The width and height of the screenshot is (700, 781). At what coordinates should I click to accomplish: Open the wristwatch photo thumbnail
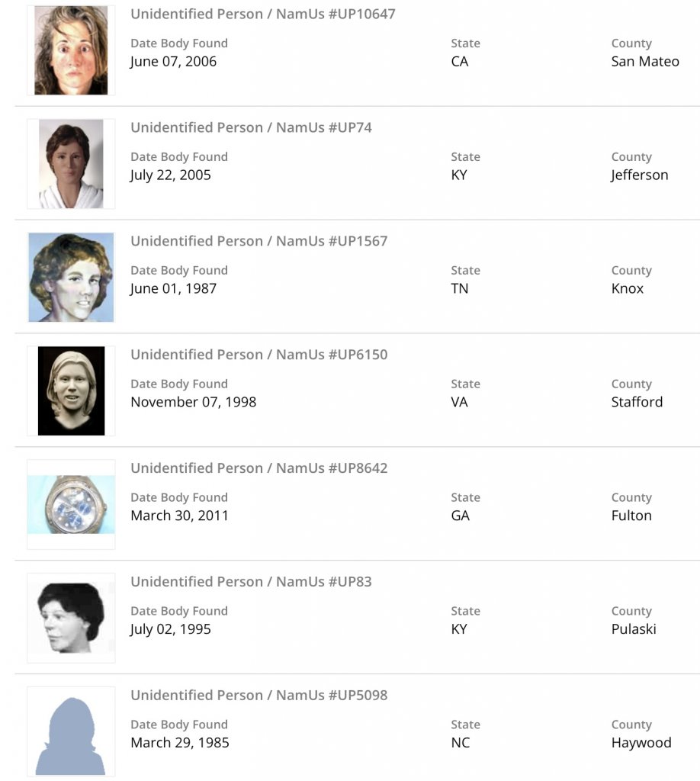tap(71, 504)
